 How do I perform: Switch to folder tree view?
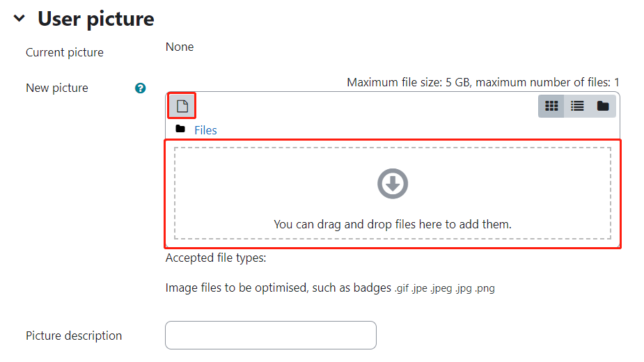[x=602, y=106]
